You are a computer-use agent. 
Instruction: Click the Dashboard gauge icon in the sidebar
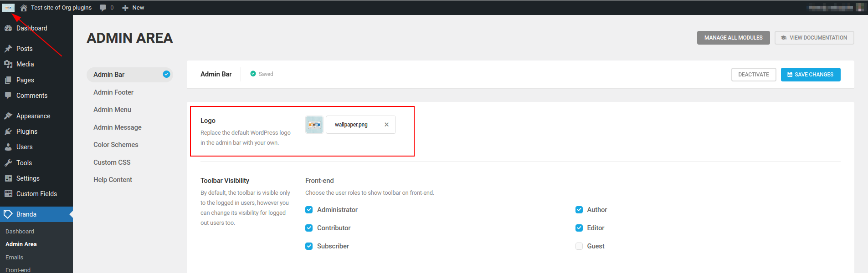[8, 28]
